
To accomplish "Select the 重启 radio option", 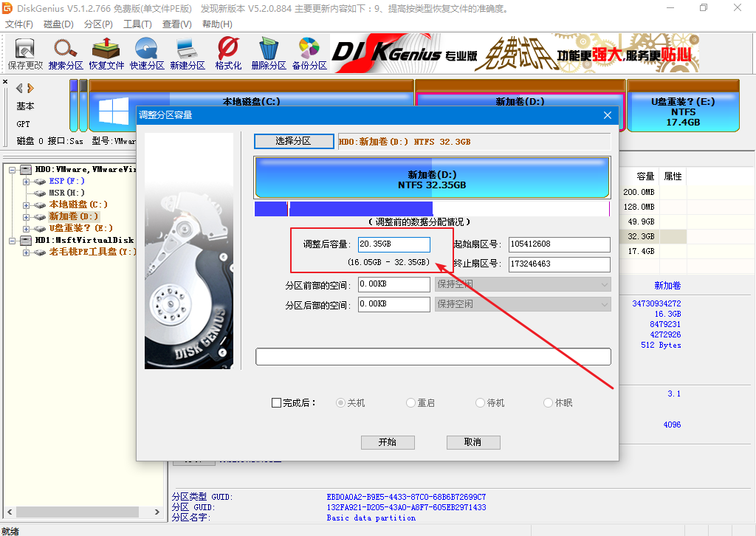I will 410,402.
